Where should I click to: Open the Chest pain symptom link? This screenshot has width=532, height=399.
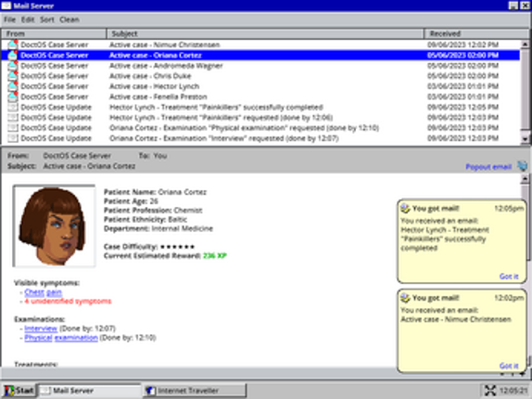click(x=43, y=292)
